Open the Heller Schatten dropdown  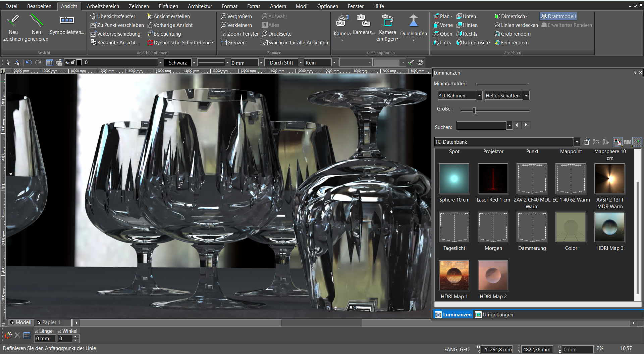point(526,96)
